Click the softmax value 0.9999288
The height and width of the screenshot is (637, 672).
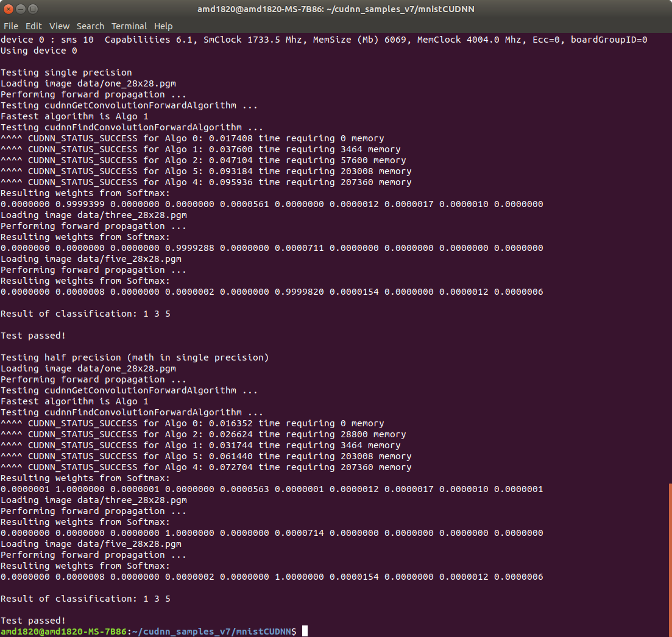click(189, 248)
